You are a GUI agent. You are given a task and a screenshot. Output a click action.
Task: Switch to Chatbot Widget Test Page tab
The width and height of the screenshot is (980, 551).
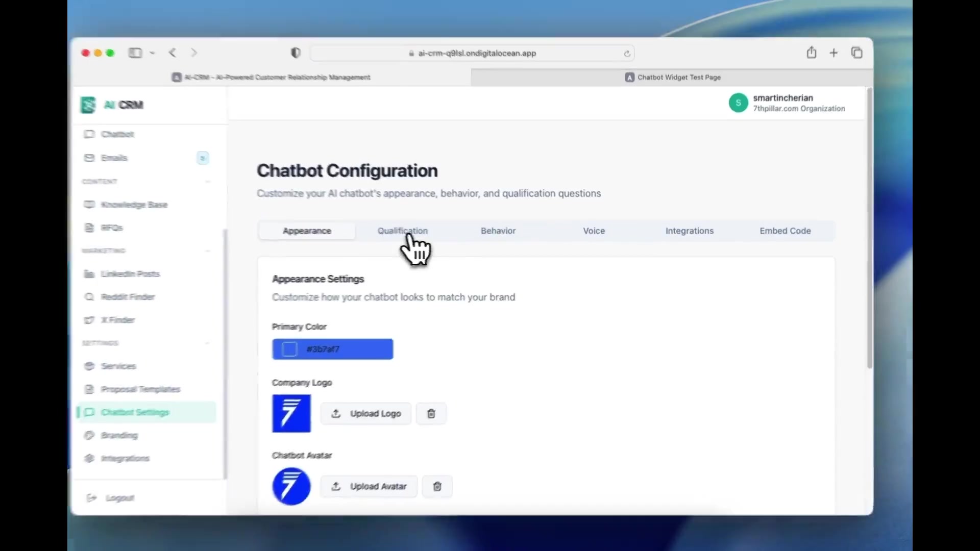(x=672, y=78)
